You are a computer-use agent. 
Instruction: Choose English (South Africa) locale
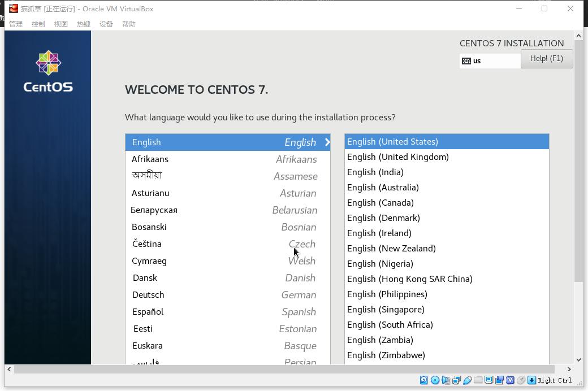tap(447, 325)
